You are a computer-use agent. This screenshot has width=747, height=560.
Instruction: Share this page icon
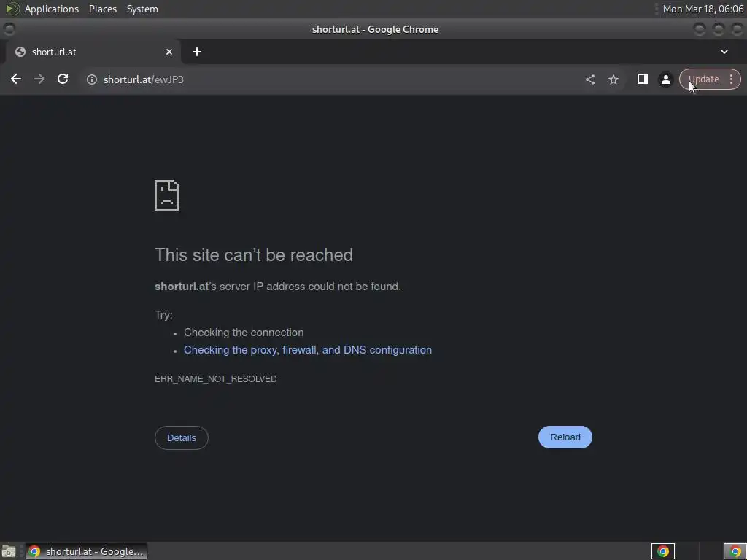pos(589,79)
